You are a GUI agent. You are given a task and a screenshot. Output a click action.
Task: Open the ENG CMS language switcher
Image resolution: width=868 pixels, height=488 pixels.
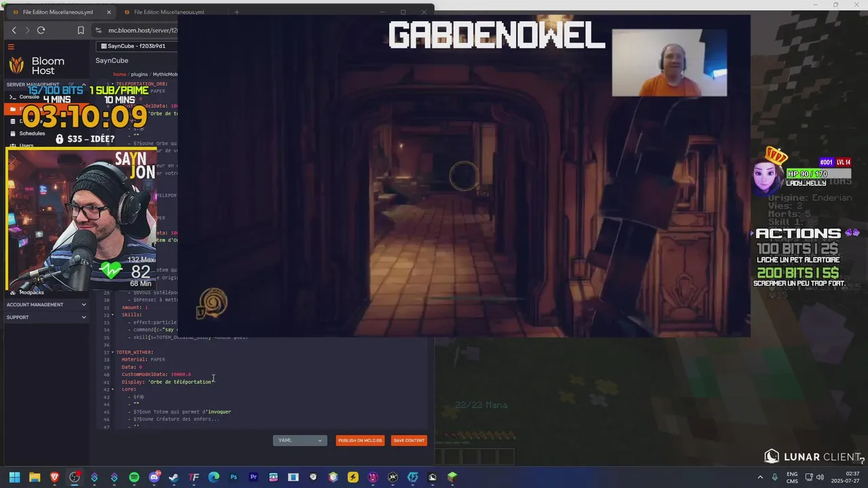(792, 477)
